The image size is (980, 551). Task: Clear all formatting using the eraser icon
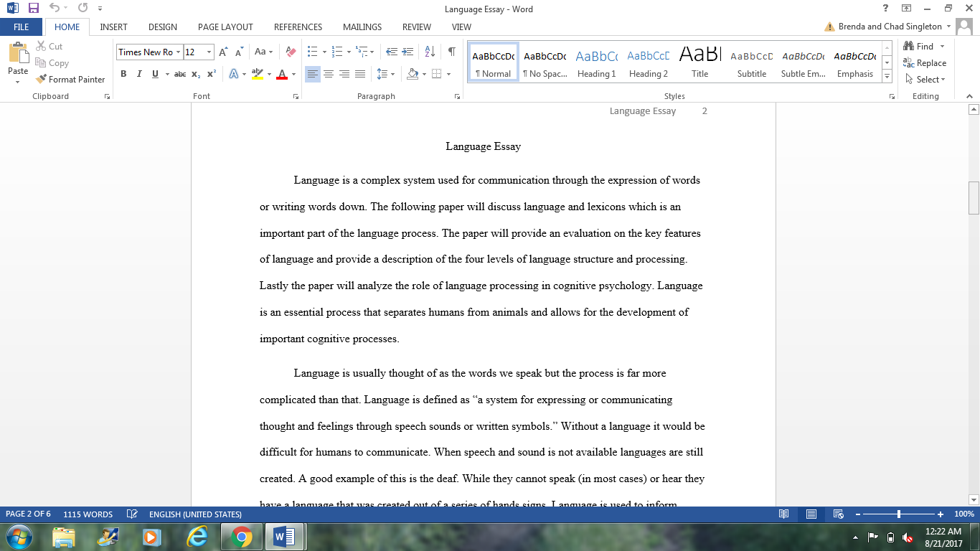290,52
